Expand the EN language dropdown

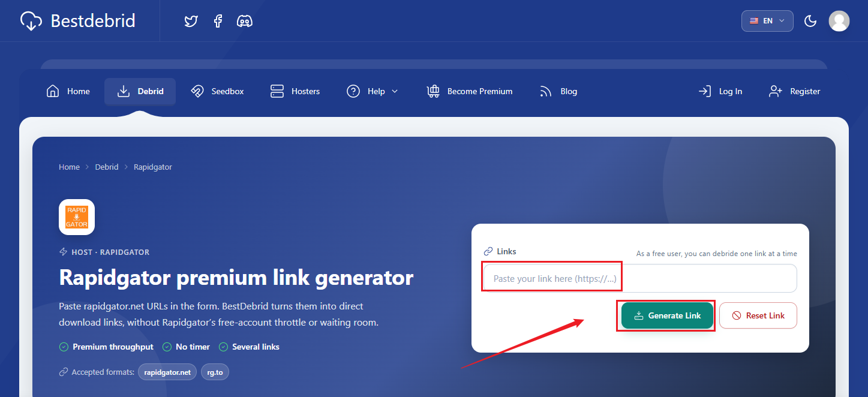pos(767,20)
